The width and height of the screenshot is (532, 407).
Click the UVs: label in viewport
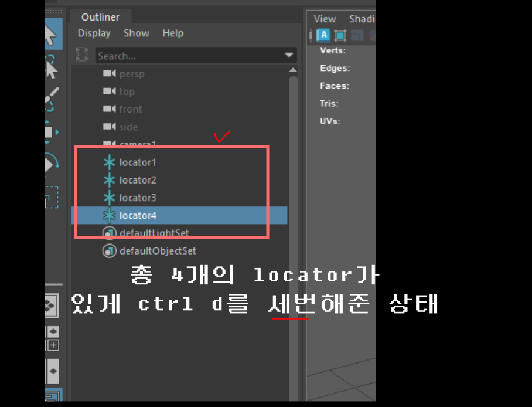(330, 121)
